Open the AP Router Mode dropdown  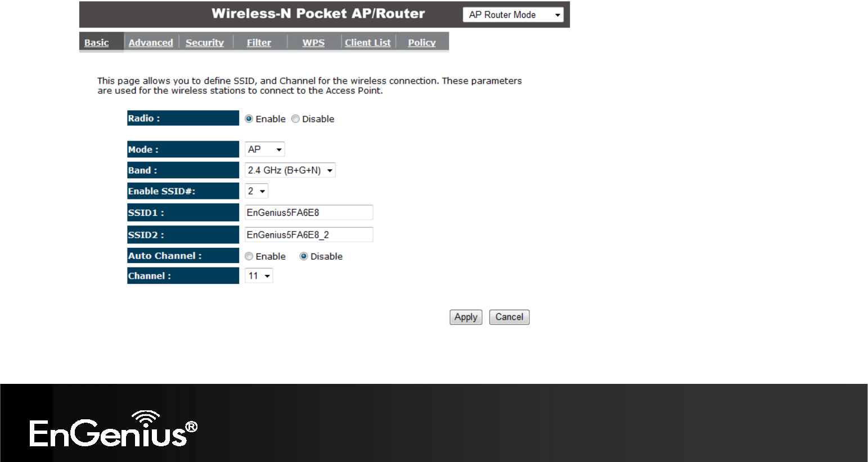(513, 15)
